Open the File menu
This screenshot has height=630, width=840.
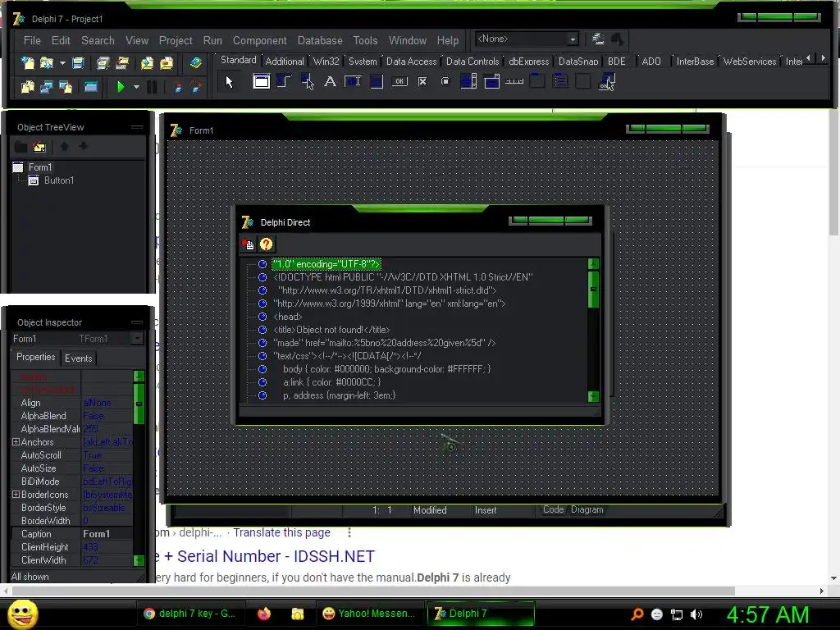click(x=32, y=41)
